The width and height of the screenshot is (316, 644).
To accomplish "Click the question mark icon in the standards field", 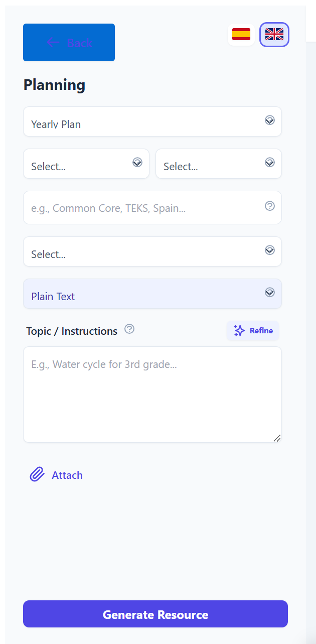I will click(270, 206).
